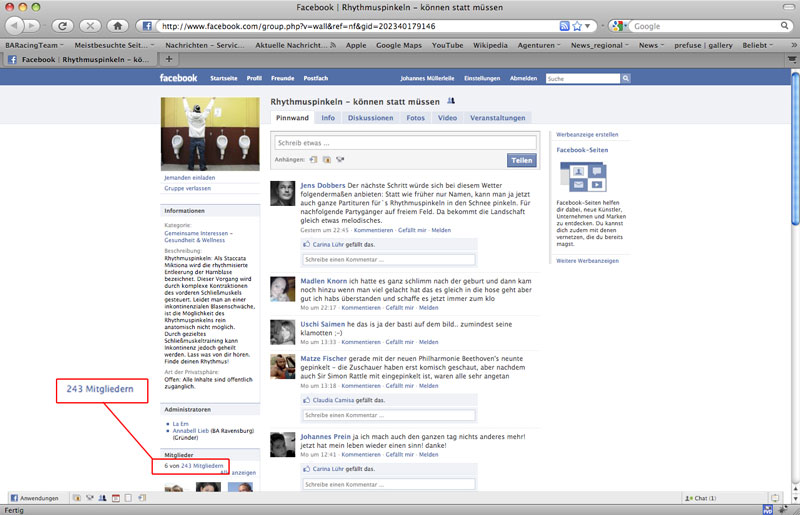This screenshot has height=515, width=800.
Task: Click the Stop loading X button
Action: (90, 26)
